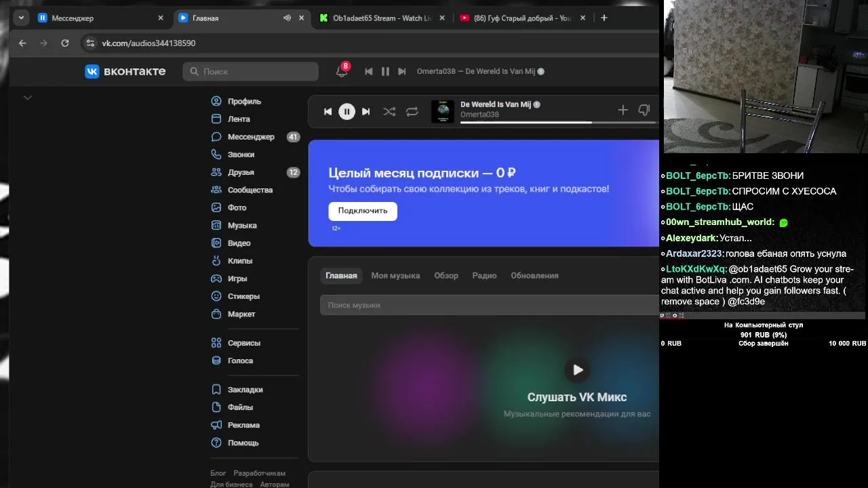This screenshot has height=488, width=868.
Task: Open Игры gamepad icon
Action: pos(216,279)
